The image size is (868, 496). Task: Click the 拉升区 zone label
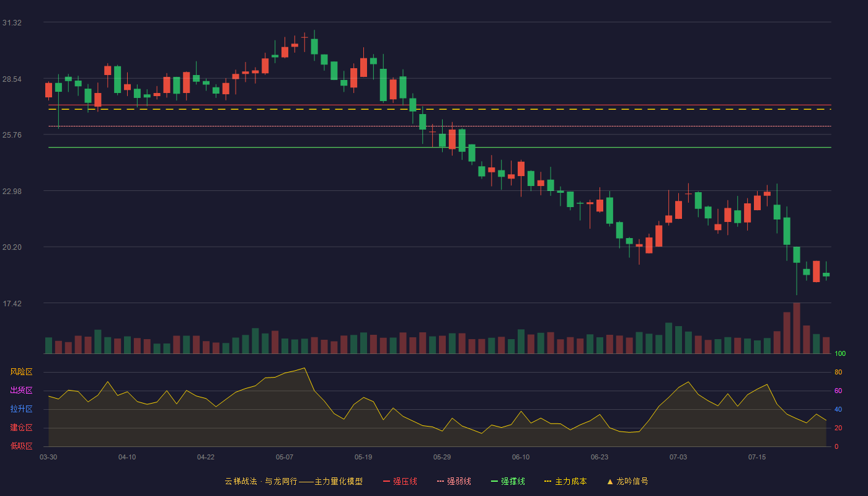(21, 409)
